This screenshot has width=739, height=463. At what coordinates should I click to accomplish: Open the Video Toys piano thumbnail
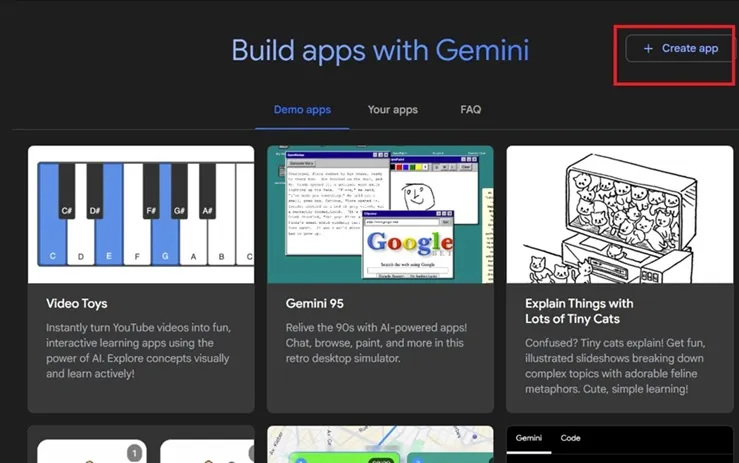coord(141,215)
